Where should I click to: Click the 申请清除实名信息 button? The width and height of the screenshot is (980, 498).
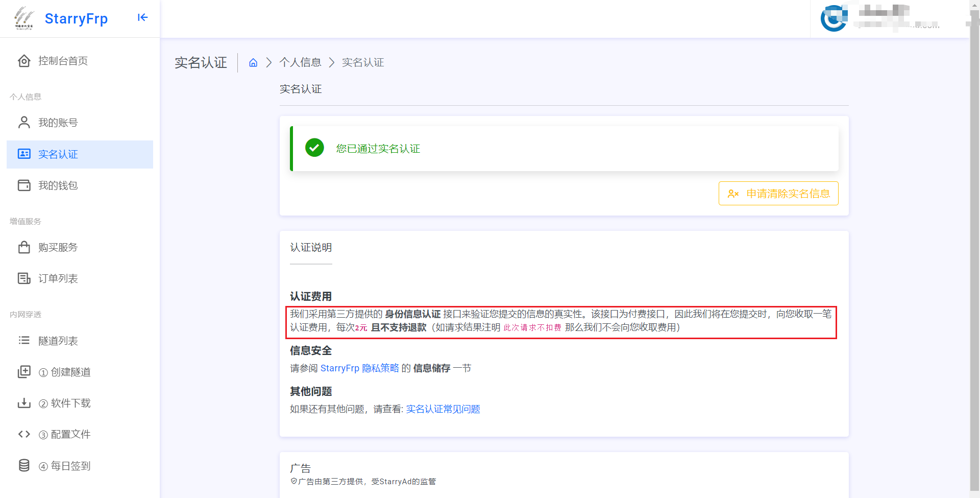(x=778, y=194)
